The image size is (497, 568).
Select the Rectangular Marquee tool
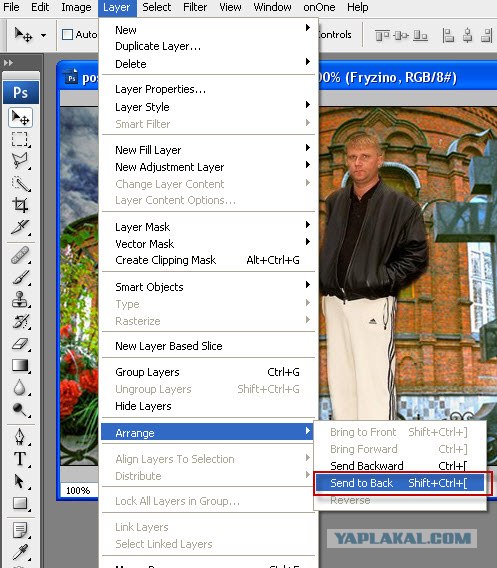(20, 139)
